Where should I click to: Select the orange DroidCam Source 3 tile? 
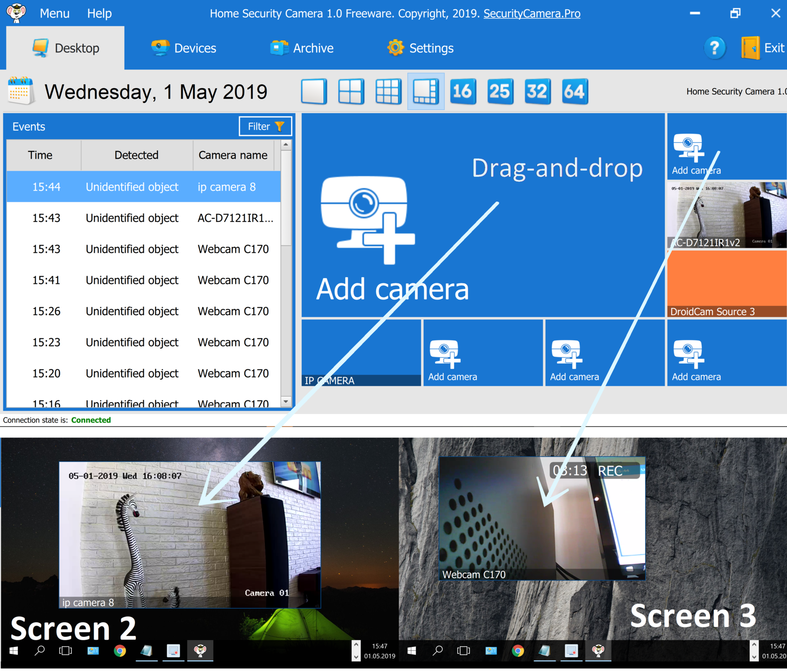(x=727, y=284)
